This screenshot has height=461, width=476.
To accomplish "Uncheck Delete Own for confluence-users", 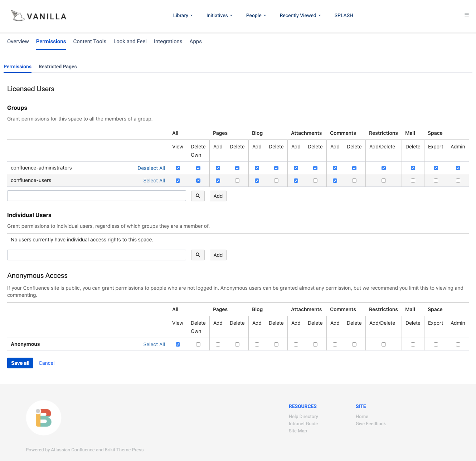I will (x=198, y=181).
